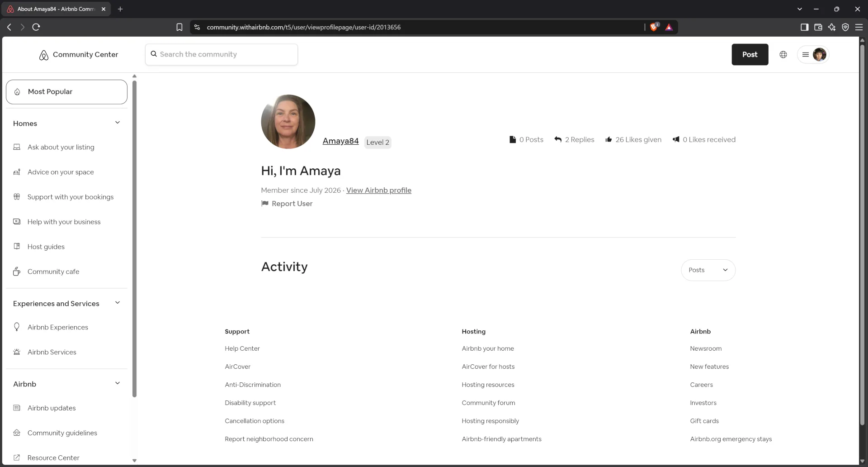
Task: Open Report neighborhood concern link
Action: (x=269, y=439)
